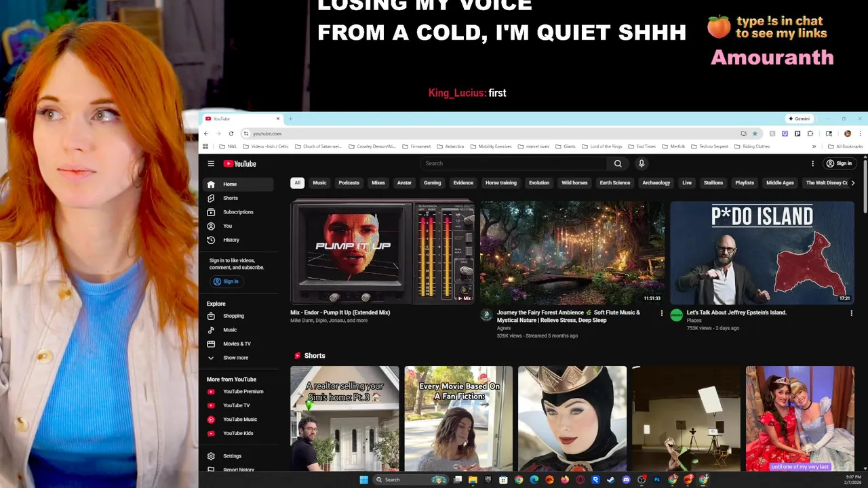
Task: Open the realtor Sim's home Short
Action: click(x=344, y=419)
